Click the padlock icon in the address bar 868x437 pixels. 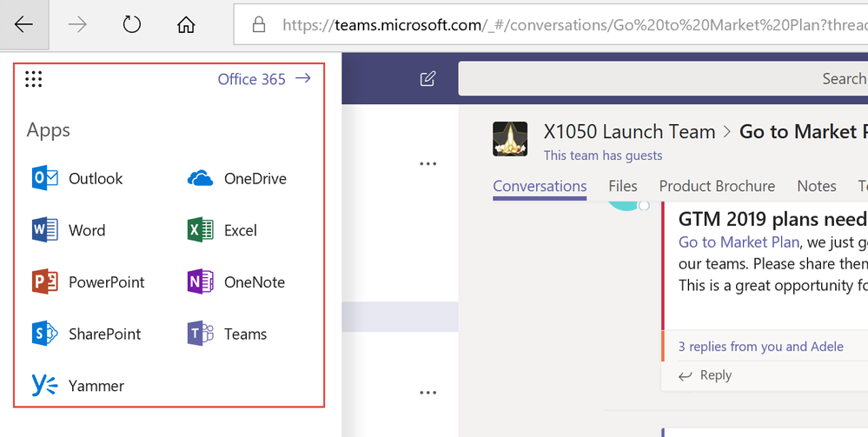click(259, 24)
